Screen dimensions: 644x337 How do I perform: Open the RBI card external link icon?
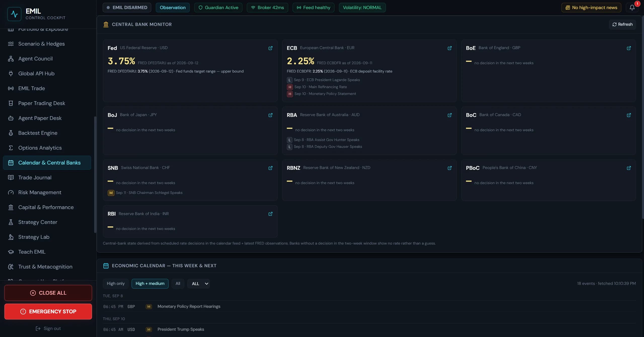pyautogui.click(x=270, y=214)
